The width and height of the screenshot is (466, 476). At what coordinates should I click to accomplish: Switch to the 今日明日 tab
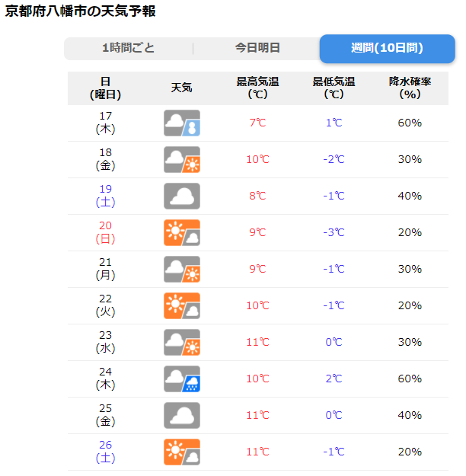pos(257,48)
